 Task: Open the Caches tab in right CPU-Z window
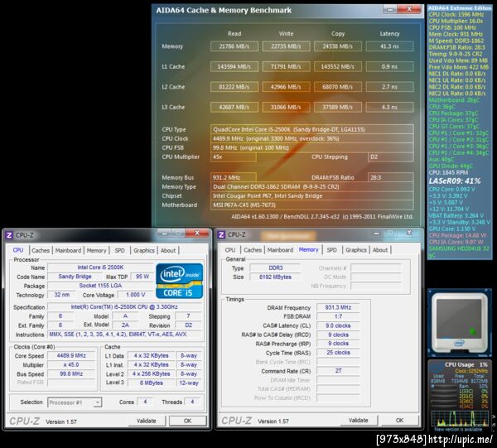coord(253,249)
